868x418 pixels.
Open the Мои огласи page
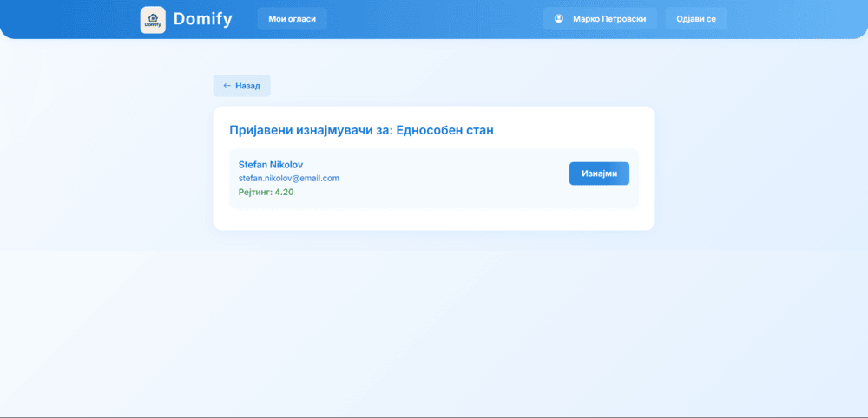coord(292,19)
